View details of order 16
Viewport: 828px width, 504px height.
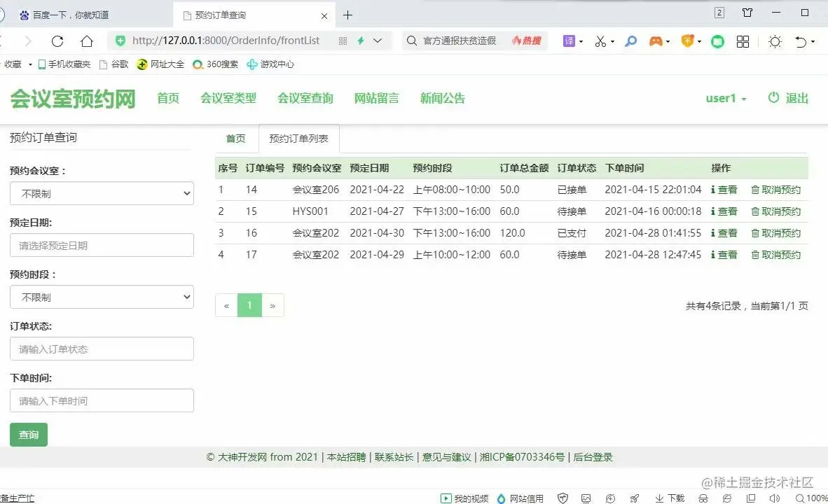click(x=724, y=232)
